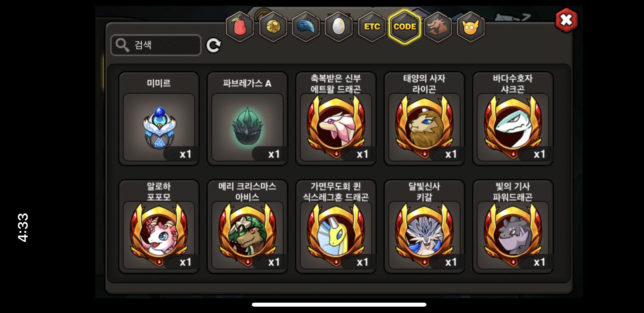
Task: Select the highlighted CODE tab
Action: [405, 27]
